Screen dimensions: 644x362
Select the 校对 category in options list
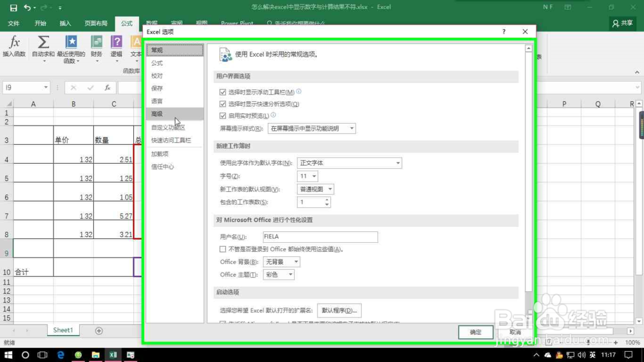coord(175,75)
